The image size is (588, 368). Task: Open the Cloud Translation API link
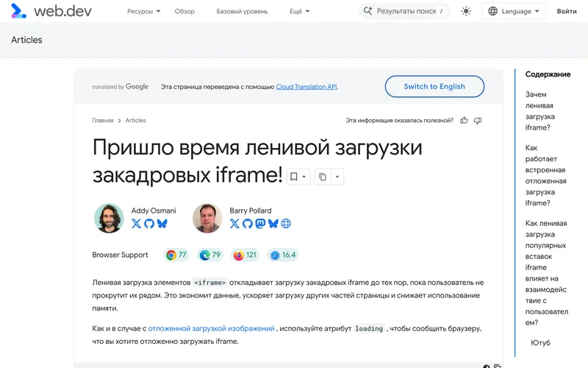[306, 87]
